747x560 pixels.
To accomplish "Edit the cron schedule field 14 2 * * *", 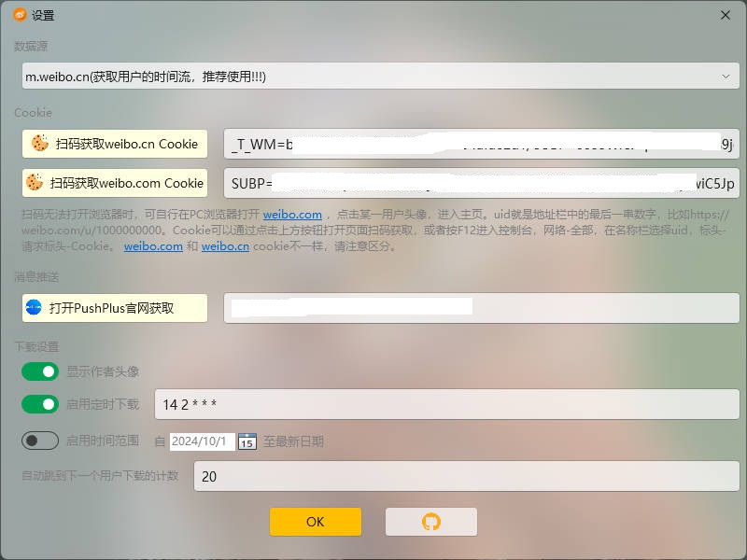I will click(447, 404).
